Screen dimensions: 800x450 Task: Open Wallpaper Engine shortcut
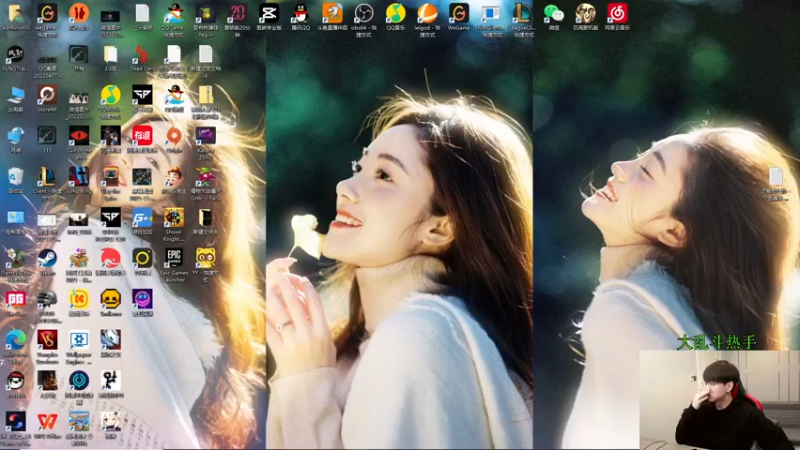coord(79,340)
